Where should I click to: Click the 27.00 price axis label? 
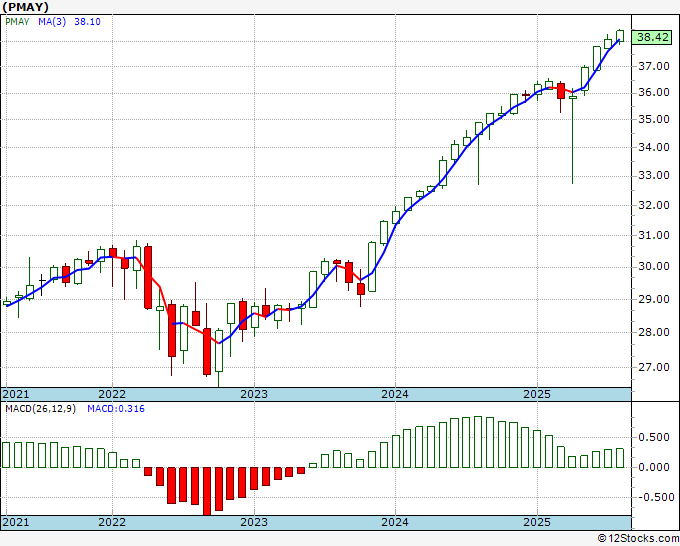(x=654, y=367)
